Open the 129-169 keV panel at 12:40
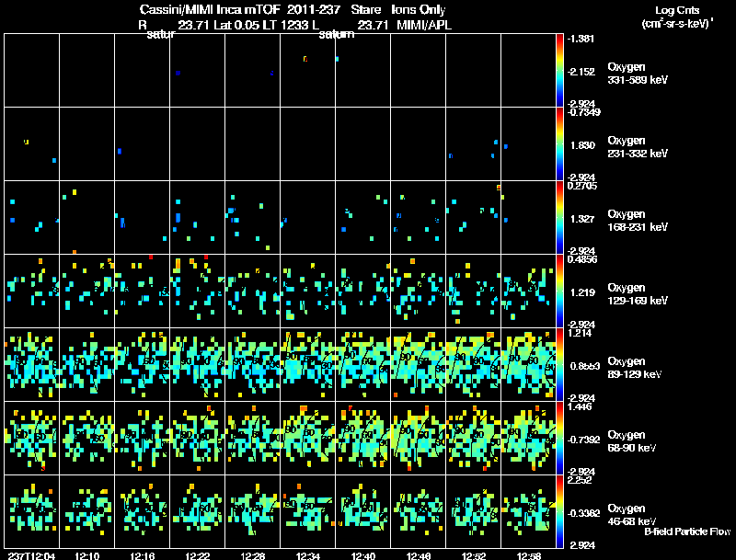The width and height of the screenshot is (736, 560). pos(362,291)
